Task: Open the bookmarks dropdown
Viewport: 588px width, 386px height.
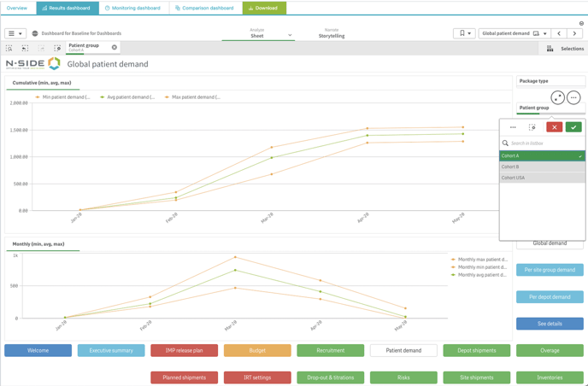Action: coord(463,33)
